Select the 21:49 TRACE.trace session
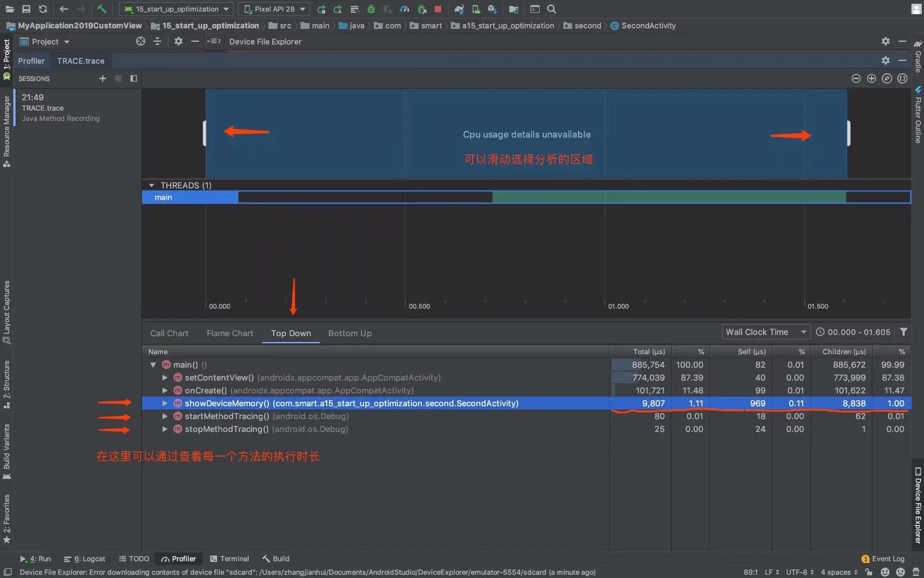 click(78, 107)
